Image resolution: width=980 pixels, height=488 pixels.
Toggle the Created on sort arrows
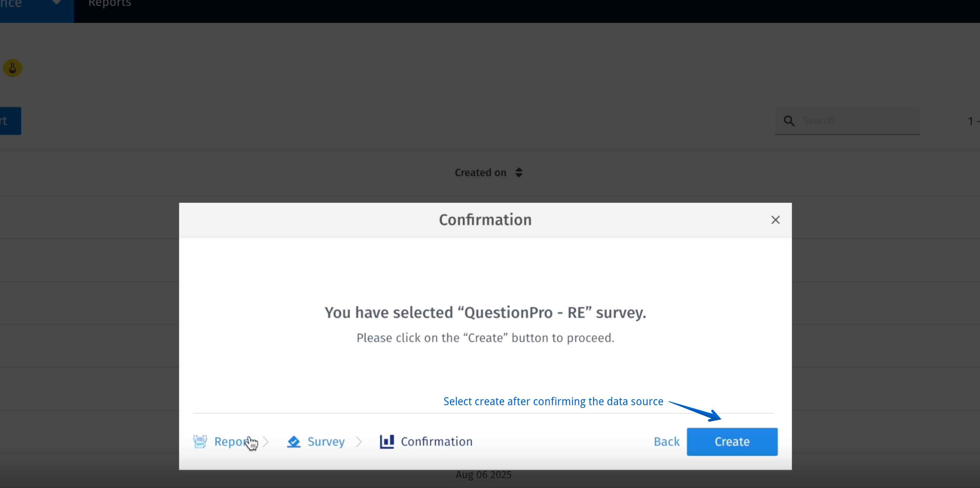519,172
